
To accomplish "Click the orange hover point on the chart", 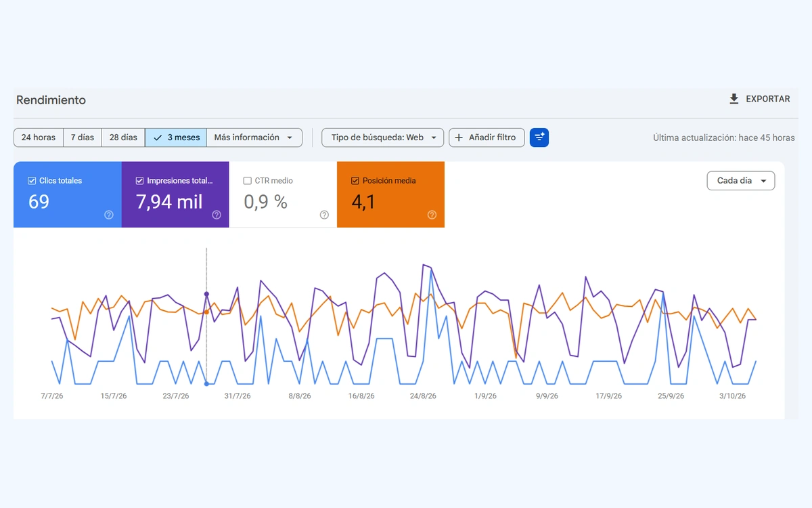I will [x=206, y=312].
